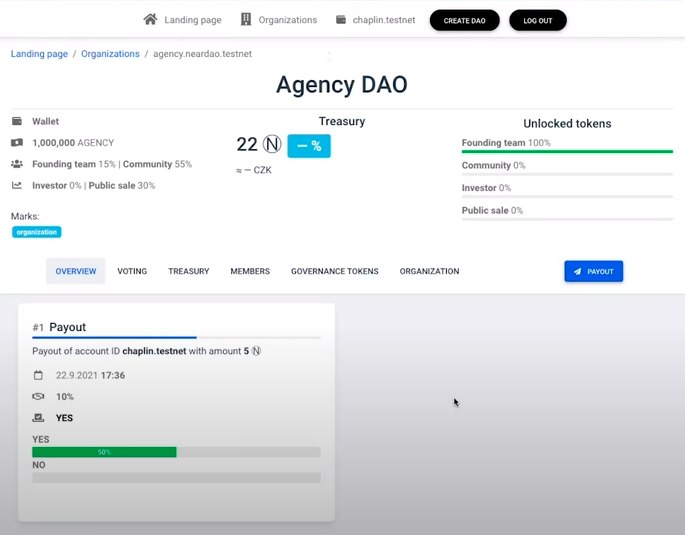Open Organizations breadcrumb link
685x535 pixels.
(x=110, y=54)
